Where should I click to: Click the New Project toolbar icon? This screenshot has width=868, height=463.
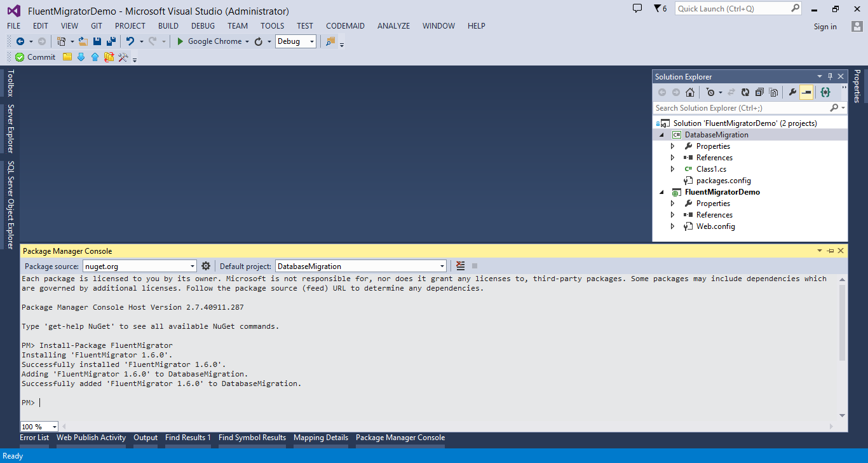pos(62,41)
